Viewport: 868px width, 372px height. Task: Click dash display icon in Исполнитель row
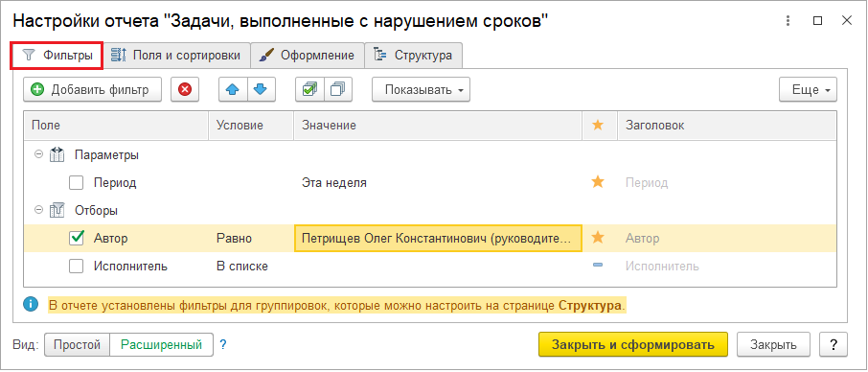[x=597, y=266]
